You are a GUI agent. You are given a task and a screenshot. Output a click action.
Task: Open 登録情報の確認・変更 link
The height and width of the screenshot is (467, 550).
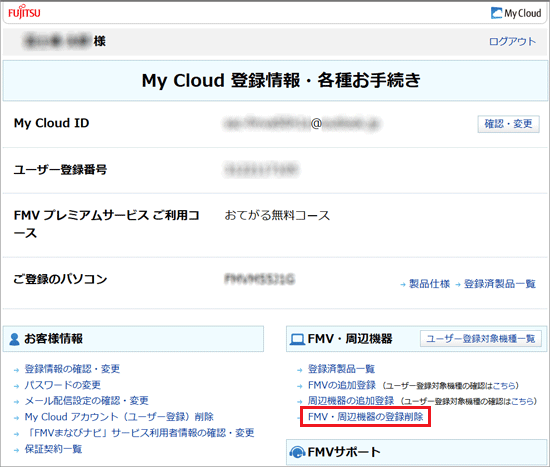point(72,369)
